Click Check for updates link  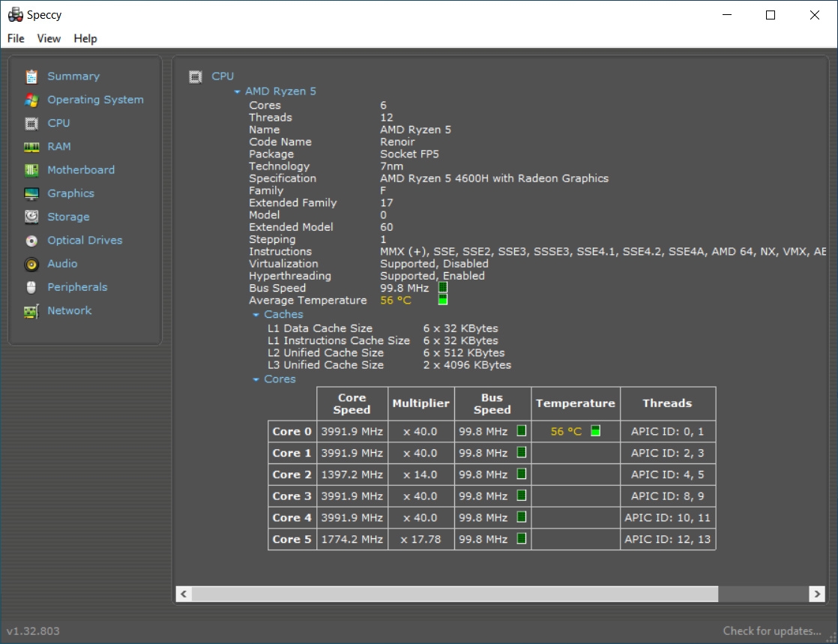coord(772,631)
